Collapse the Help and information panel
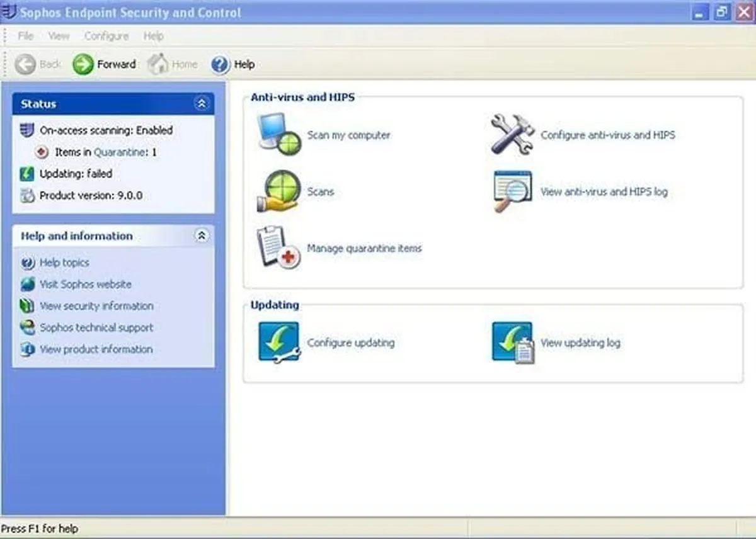 (x=202, y=236)
